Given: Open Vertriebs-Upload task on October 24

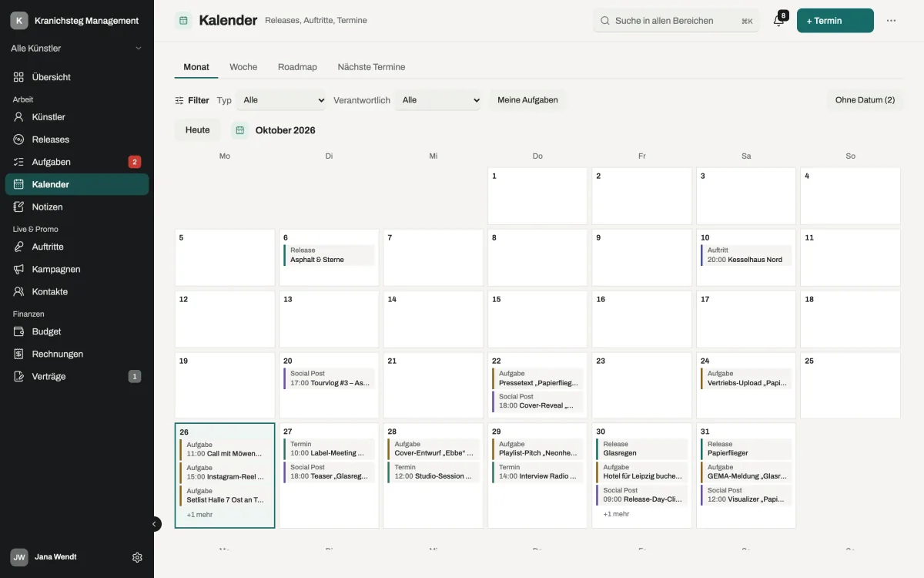Looking at the screenshot, I should click(746, 378).
